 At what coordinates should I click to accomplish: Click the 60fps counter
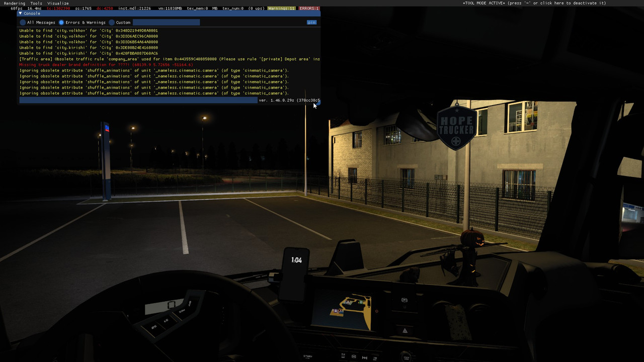[x=17, y=9]
